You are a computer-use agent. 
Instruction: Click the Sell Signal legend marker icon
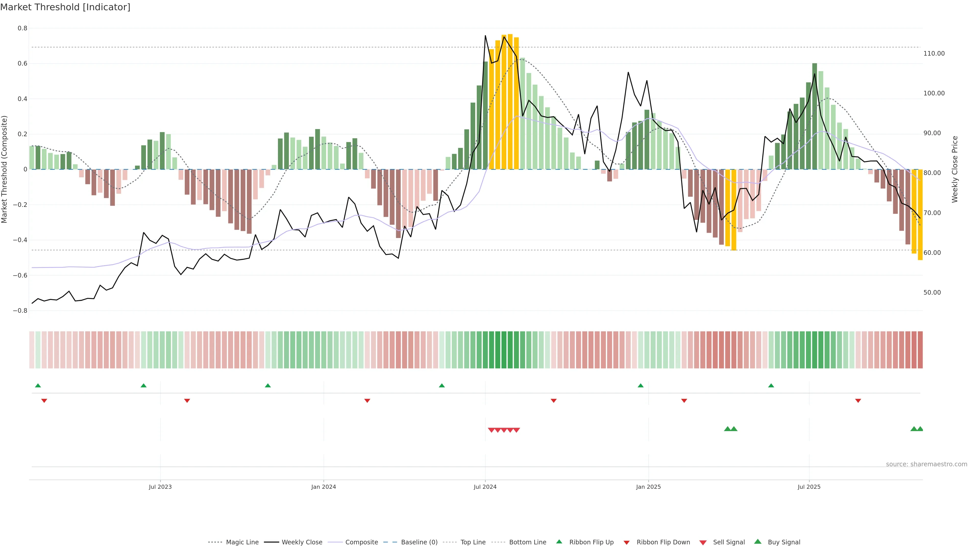tap(703, 542)
